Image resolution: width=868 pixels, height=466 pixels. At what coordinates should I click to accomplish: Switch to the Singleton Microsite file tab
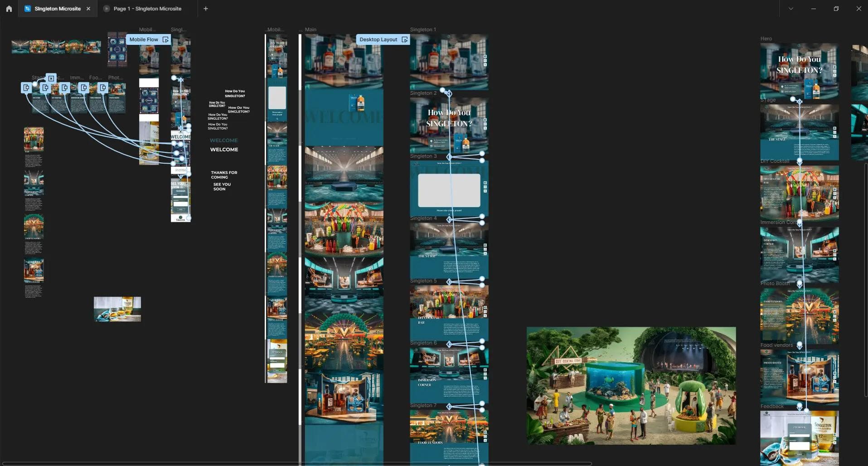[57, 9]
